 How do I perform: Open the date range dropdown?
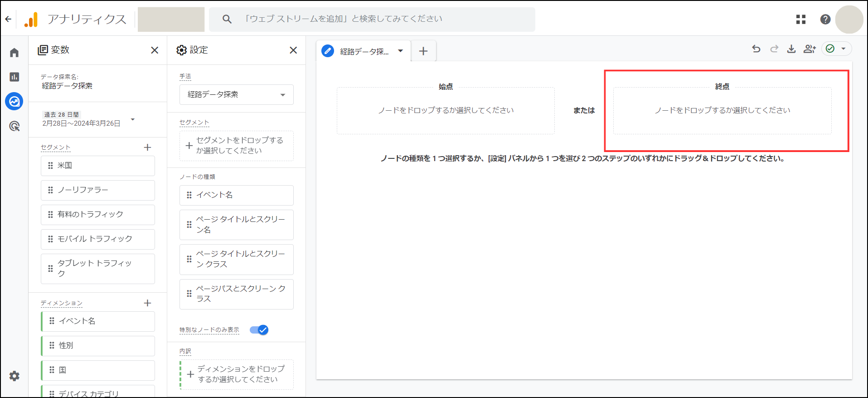click(x=133, y=119)
